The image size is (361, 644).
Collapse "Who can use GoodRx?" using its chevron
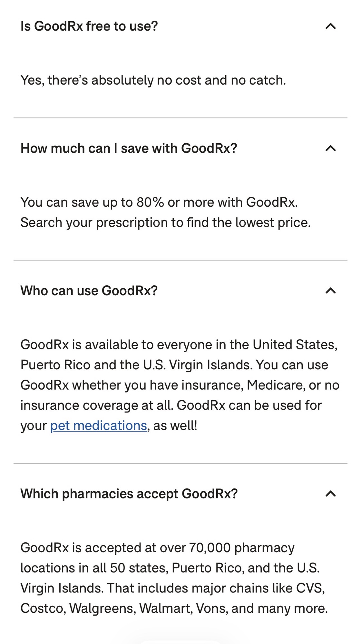331,291
